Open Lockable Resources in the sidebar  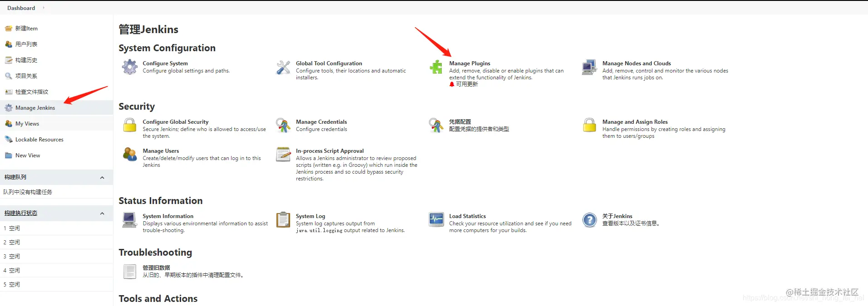click(39, 140)
